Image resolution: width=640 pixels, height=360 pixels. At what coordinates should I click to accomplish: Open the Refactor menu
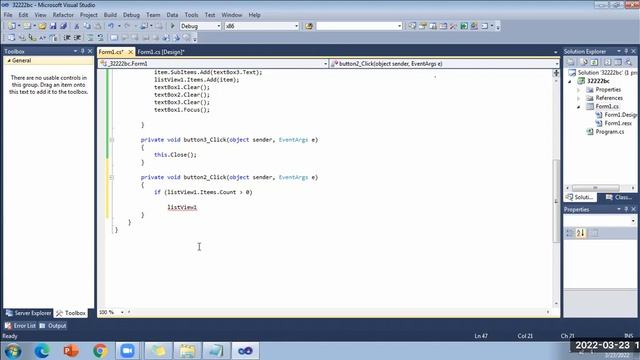click(x=63, y=15)
